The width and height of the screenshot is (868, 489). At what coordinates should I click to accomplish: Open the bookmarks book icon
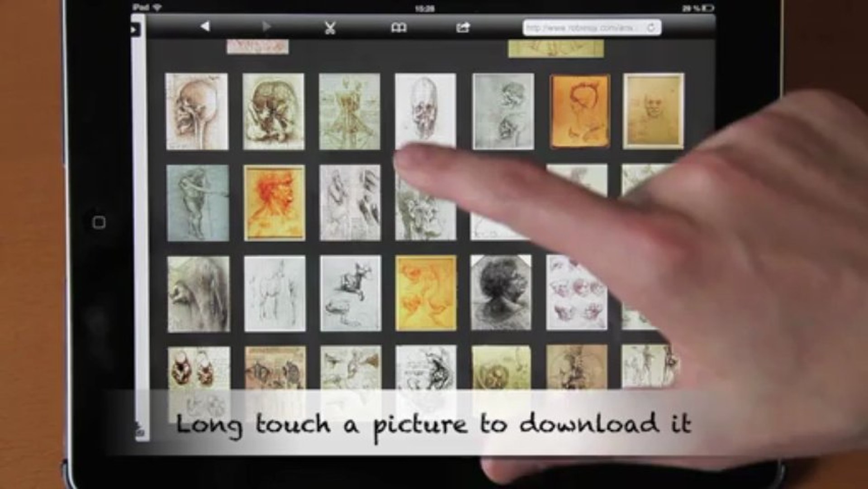coord(398,28)
